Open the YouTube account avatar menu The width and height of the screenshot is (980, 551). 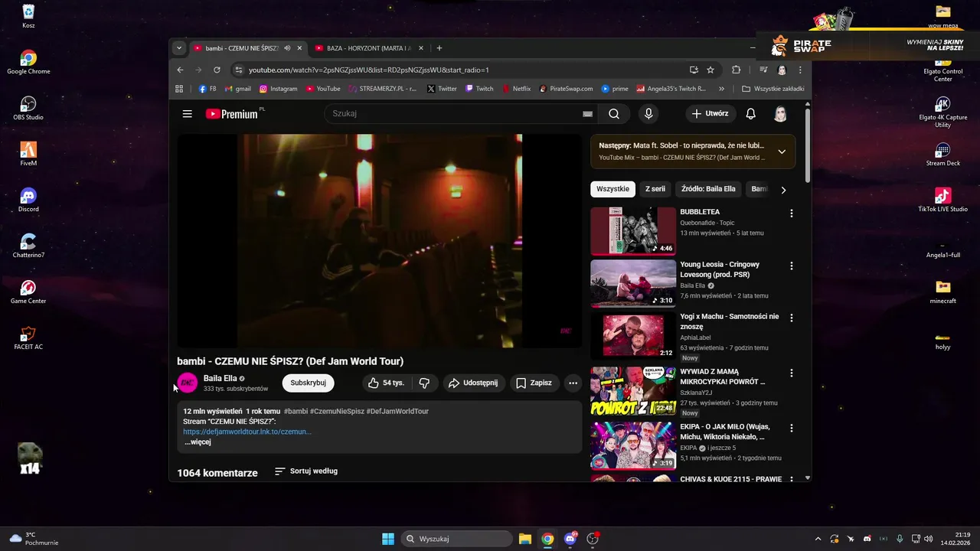tap(780, 114)
